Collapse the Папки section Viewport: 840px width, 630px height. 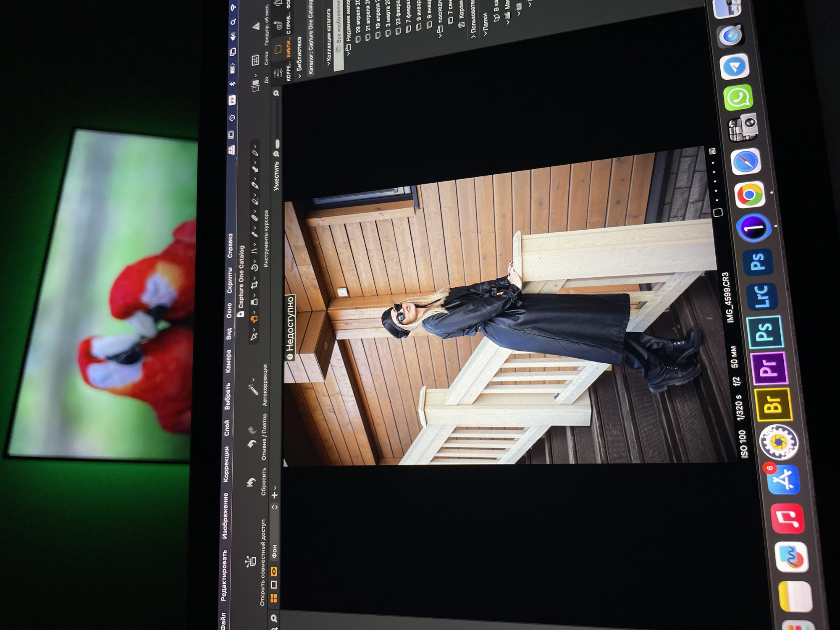(x=485, y=33)
